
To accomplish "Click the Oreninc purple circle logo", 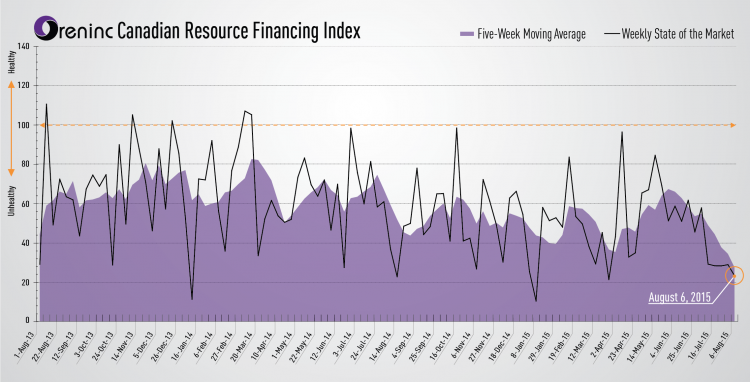I will pos(46,28).
